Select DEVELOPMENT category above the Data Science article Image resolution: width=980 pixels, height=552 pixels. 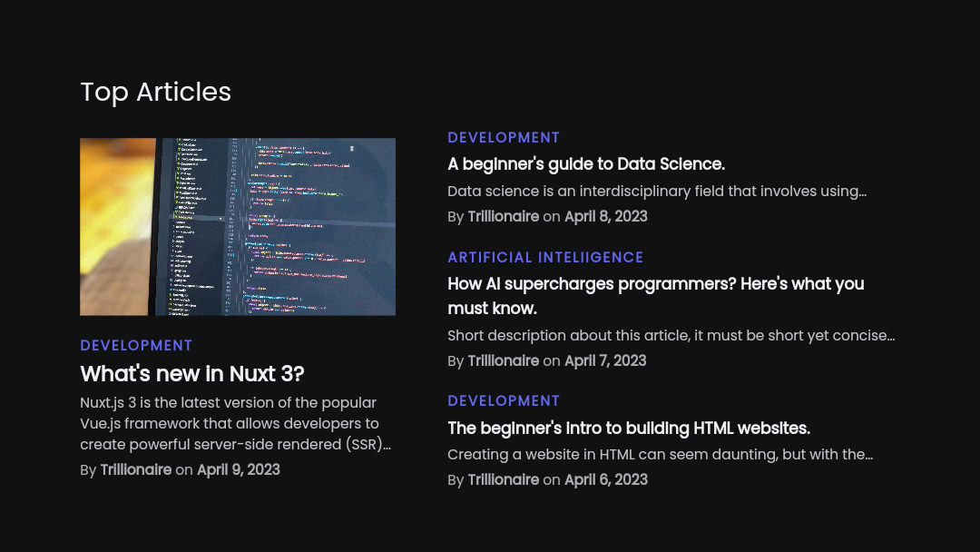(x=504, y=138)
